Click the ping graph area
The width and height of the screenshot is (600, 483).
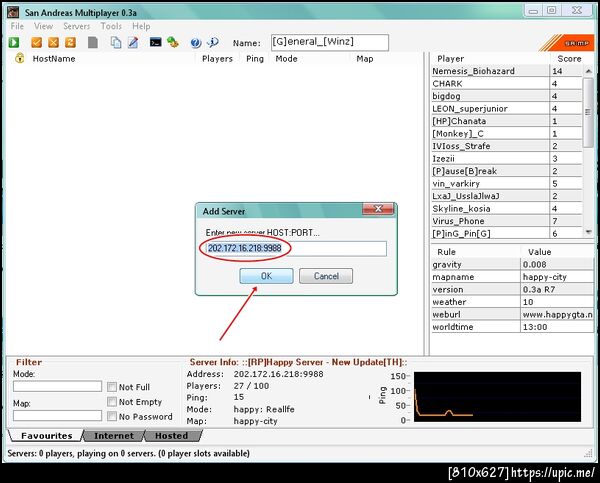tap(497, 397)
